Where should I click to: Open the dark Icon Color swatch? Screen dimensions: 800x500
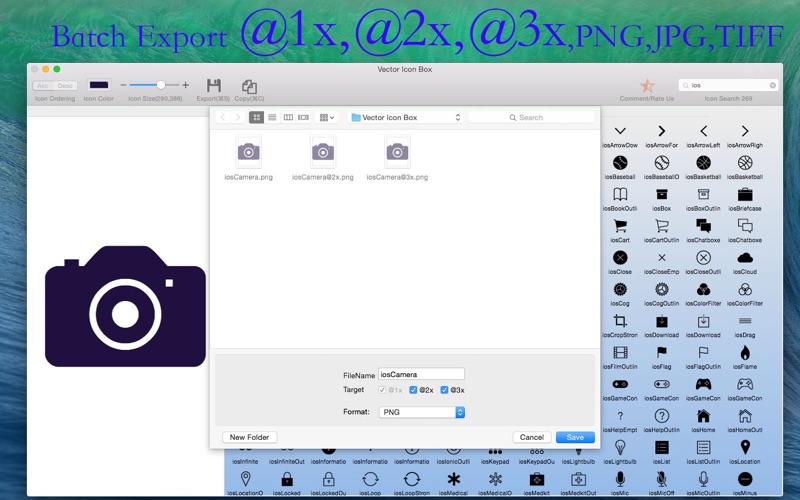point(99,85)
